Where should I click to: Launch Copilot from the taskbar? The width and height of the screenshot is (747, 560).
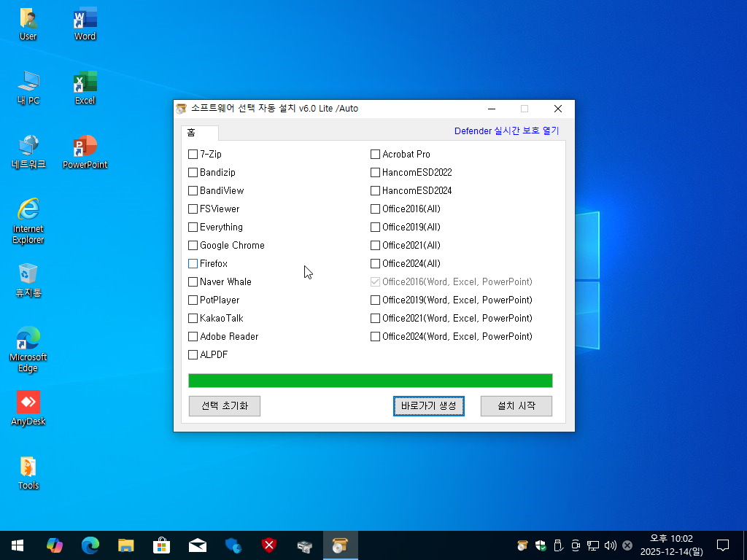[x=54, y=545]
